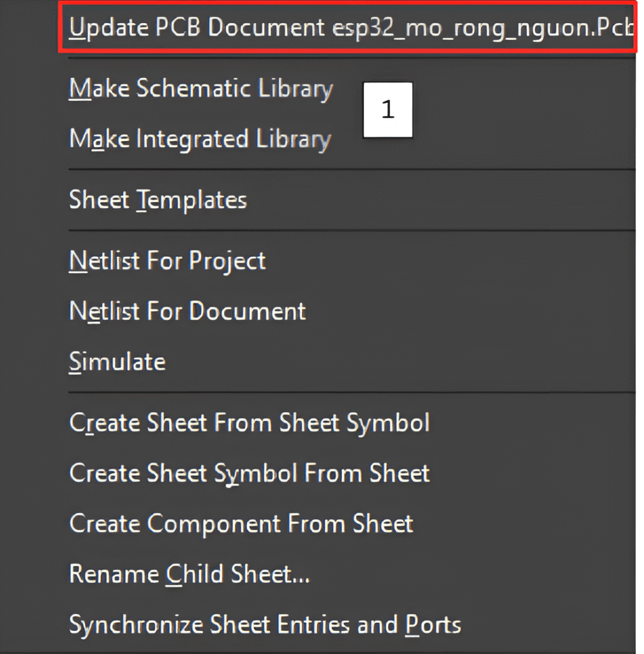Select Netlist For Project
Viewport: 644px width, 654px height.
coord(167,261)
